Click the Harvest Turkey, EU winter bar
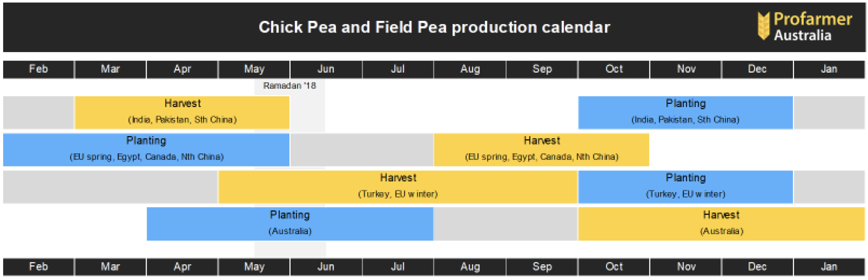This screenshot has height=280, width=868. pos(398,187)
